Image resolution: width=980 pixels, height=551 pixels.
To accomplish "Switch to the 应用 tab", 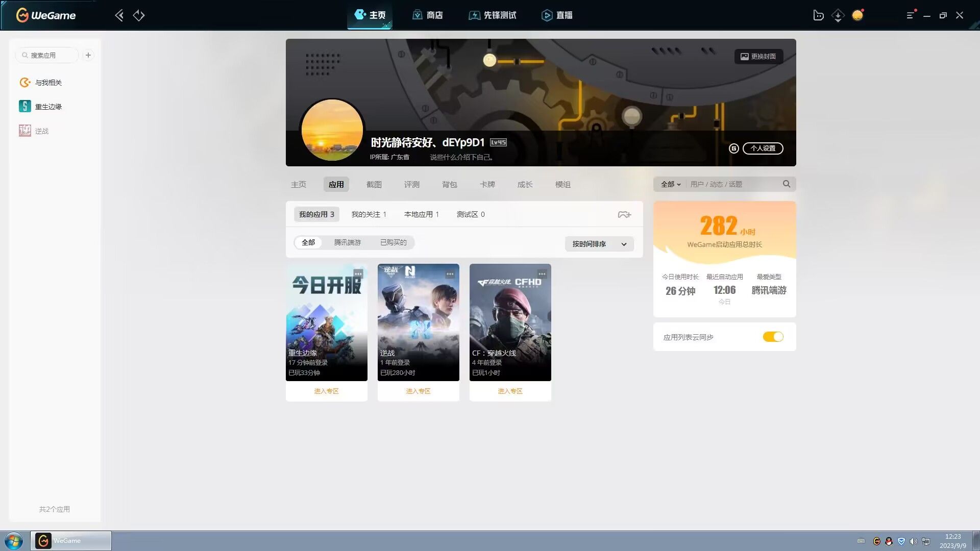I will click(336, 185).
